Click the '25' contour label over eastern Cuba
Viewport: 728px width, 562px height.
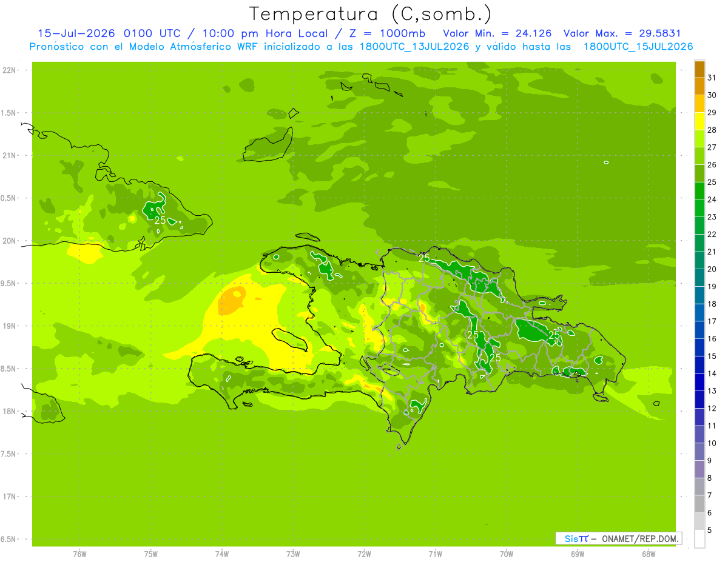pyautogui.click(x=160, y=220)
